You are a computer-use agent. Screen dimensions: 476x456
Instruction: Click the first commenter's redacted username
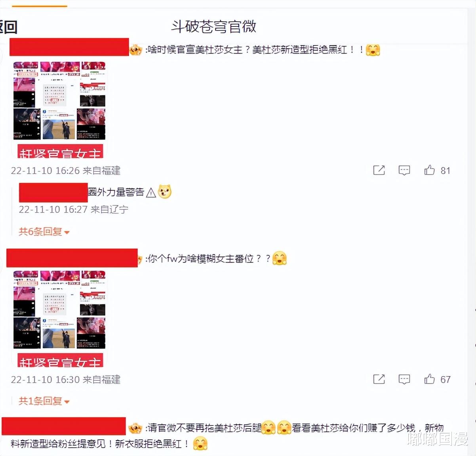pyautogui.click(x=69, y=47)
